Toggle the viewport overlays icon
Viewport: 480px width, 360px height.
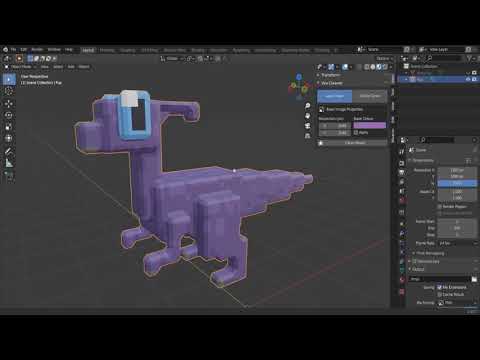pyautogui.click(x=345, y=67)
